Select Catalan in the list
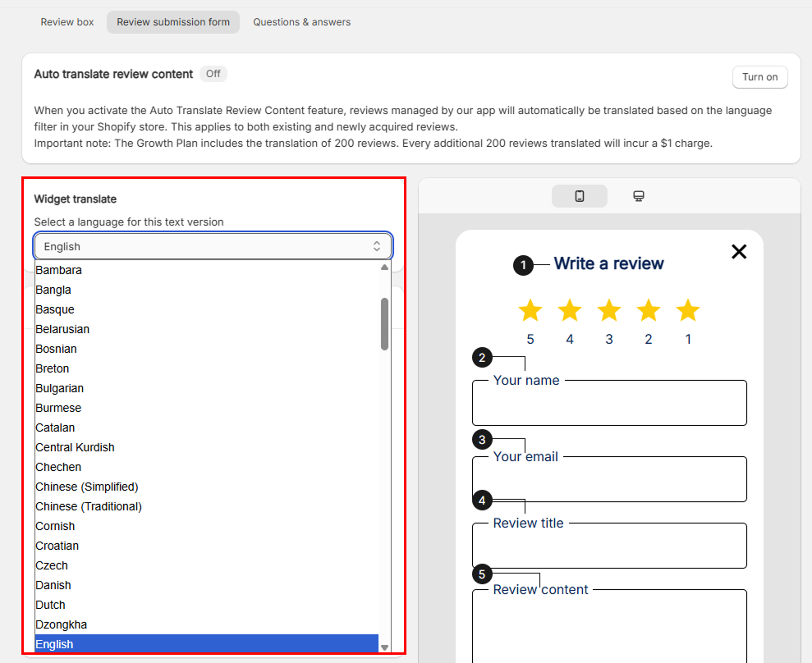This screenshot has width=812, height=663. (207, 428)
